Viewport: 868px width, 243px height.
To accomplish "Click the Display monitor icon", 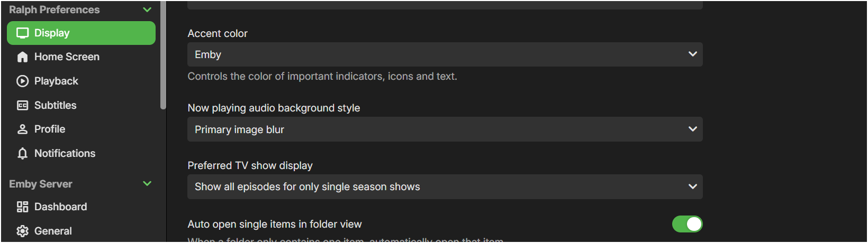I will (x=22, y=33).
